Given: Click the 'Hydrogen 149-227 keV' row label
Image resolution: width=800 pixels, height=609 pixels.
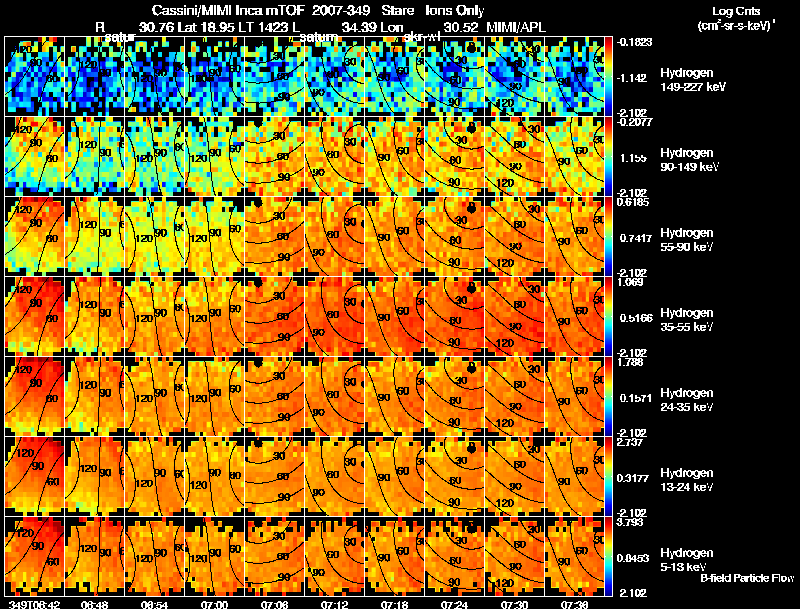Looking at the screenshot, I should coord(692,80).
